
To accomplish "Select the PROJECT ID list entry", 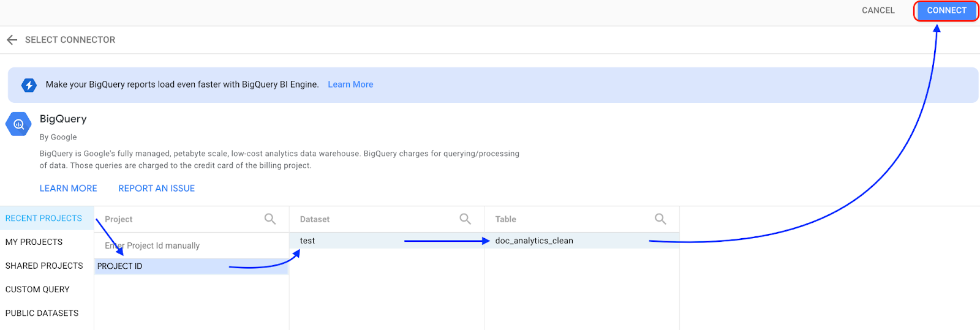I will point(120,266).
